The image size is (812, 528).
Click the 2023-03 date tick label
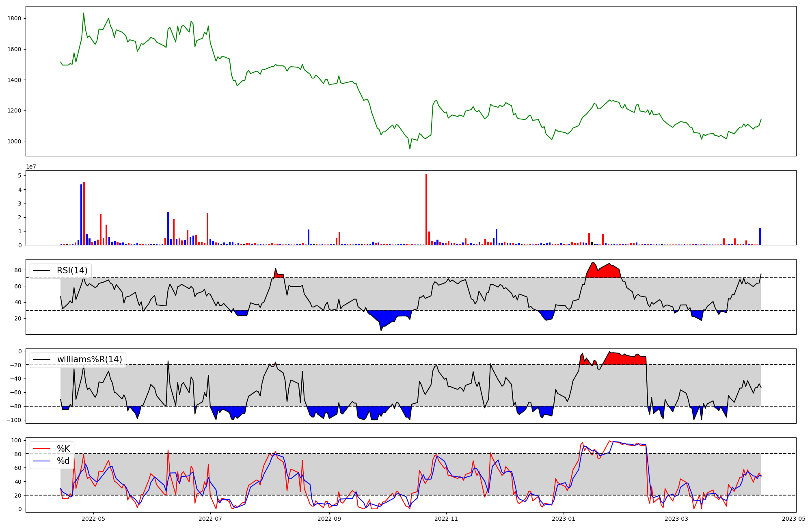click(677, 519)
